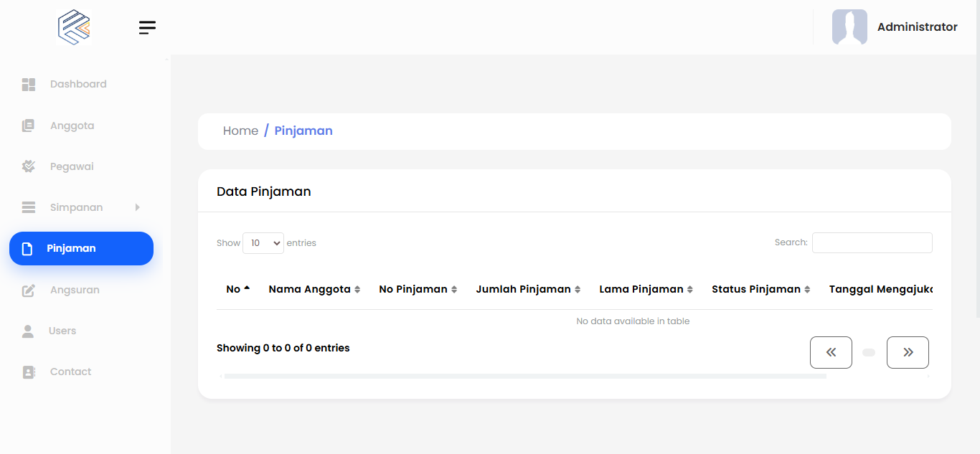Click the Dashboard grid icon
Screen dimensions: 980x454
[29, 85]
